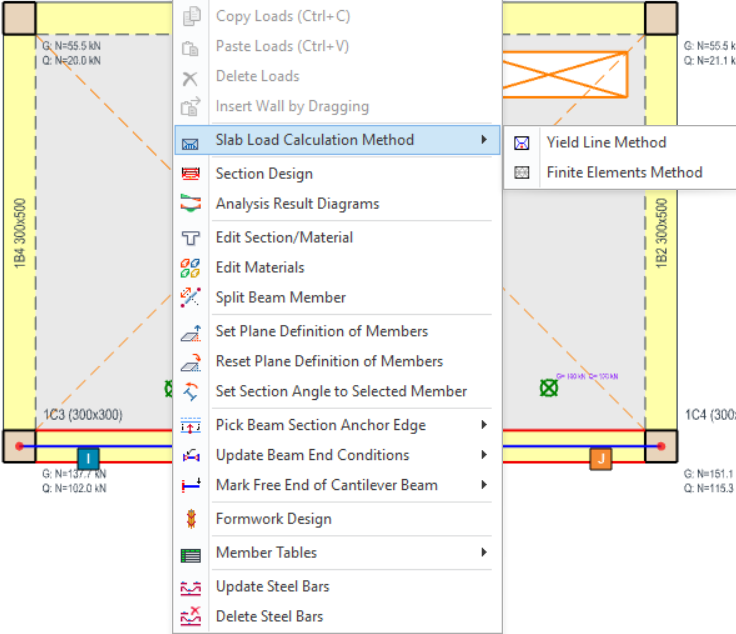Click the Split Beam Member icon
The height and width of the screenshot is (634, 736).
click(x=190, y=298)
